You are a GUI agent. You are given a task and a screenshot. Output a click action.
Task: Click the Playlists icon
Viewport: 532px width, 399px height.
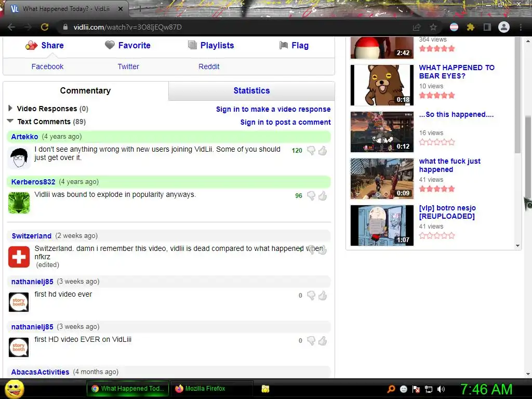coord(192,45)
